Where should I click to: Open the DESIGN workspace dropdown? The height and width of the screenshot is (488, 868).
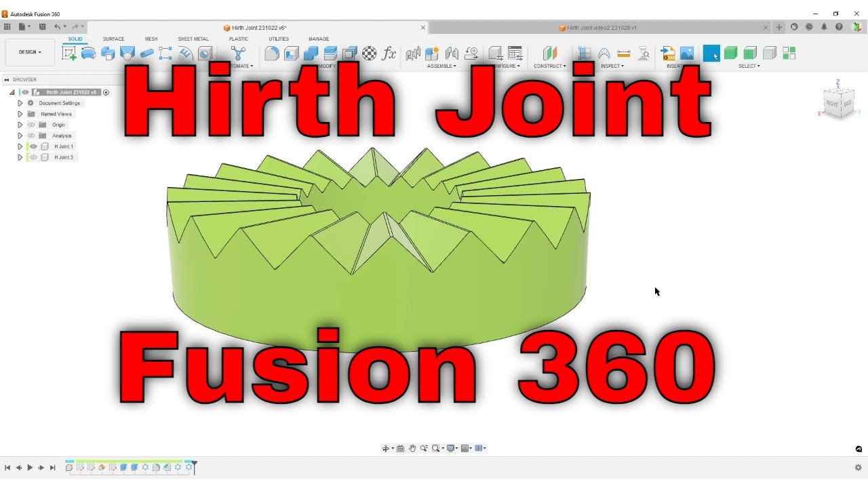click(30, 52)
